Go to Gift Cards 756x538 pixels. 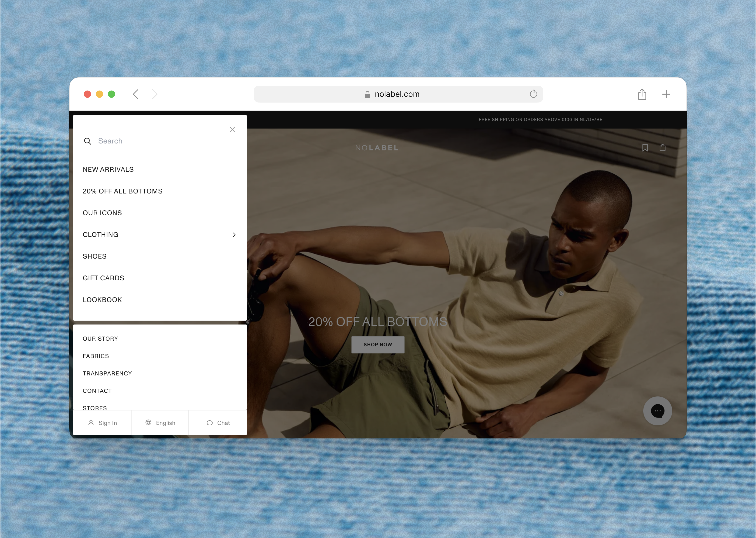click(x=103, y=278)
